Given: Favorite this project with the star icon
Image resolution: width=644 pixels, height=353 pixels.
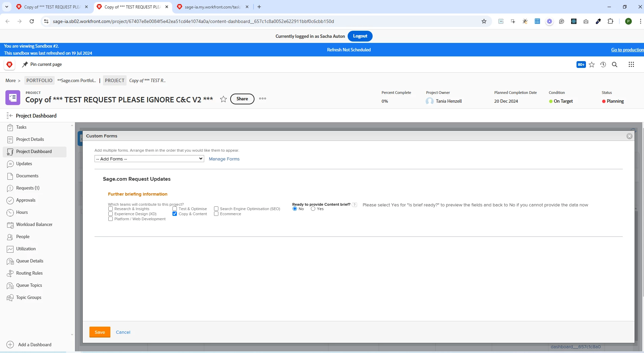Looking at the screenshot, I should tap(223, 99).
